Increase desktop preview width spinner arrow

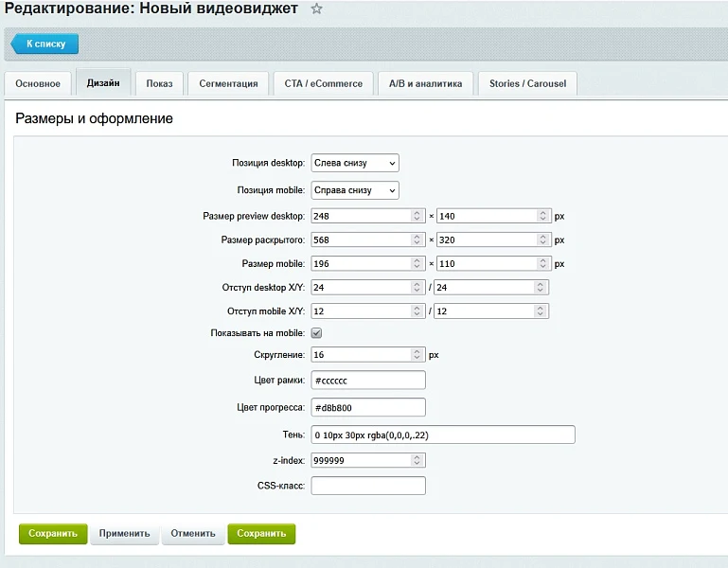417,213
